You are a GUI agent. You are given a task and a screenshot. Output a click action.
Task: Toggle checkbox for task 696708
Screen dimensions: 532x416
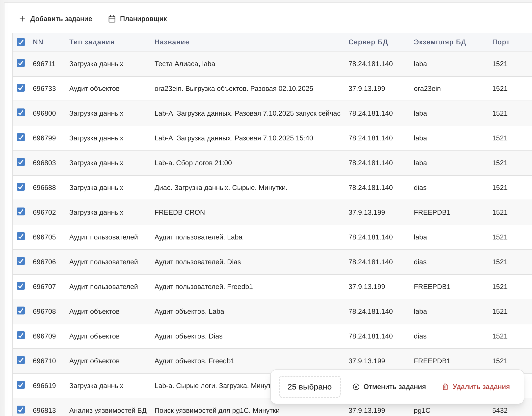pyautogui.click(x=21, y=311)
